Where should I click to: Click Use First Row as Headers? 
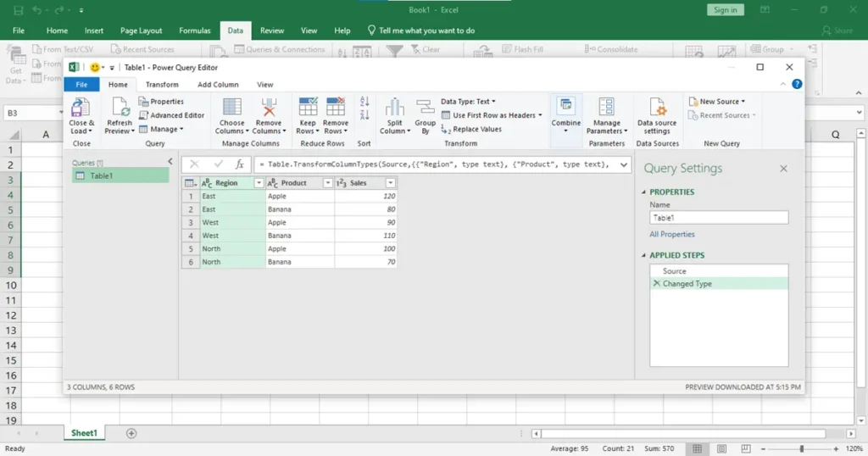[492, 115]
